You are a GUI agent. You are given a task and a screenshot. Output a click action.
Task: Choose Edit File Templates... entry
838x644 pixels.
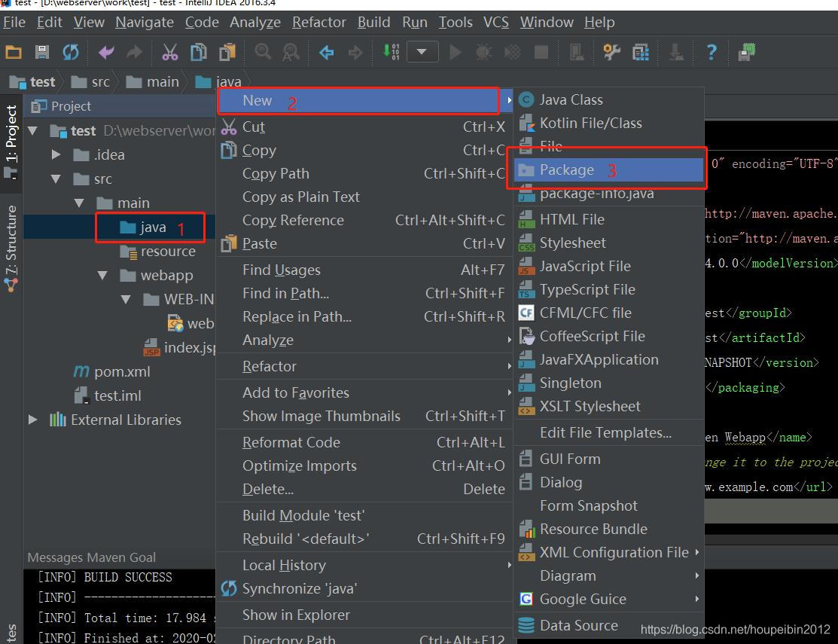click(608, 432)
